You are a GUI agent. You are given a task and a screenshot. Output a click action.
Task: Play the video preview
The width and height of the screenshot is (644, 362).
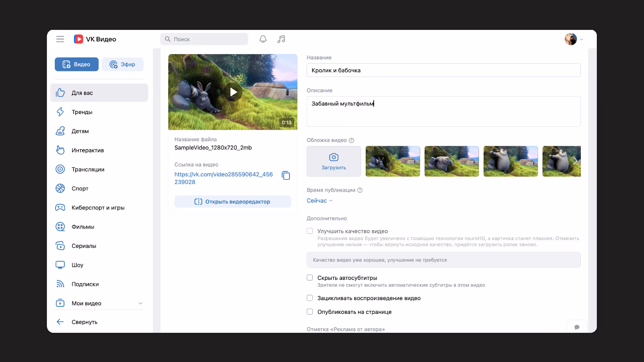[233, 92]
